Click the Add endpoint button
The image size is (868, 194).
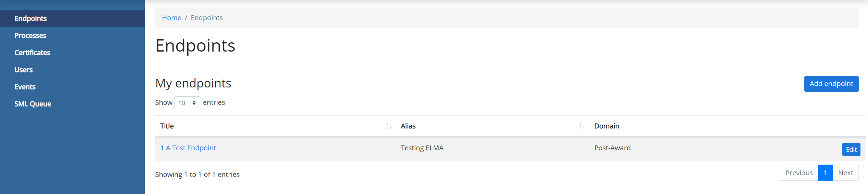831,84
